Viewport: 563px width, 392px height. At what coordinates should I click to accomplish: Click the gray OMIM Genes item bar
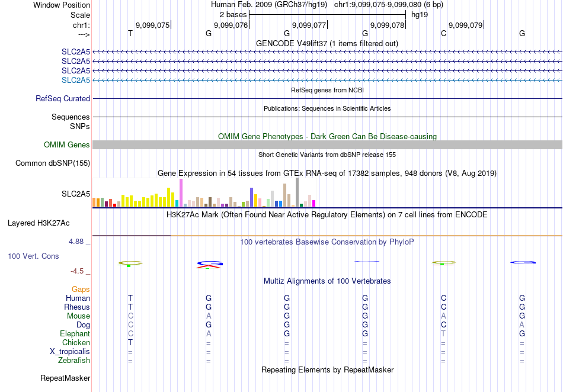tap(327, 144)
